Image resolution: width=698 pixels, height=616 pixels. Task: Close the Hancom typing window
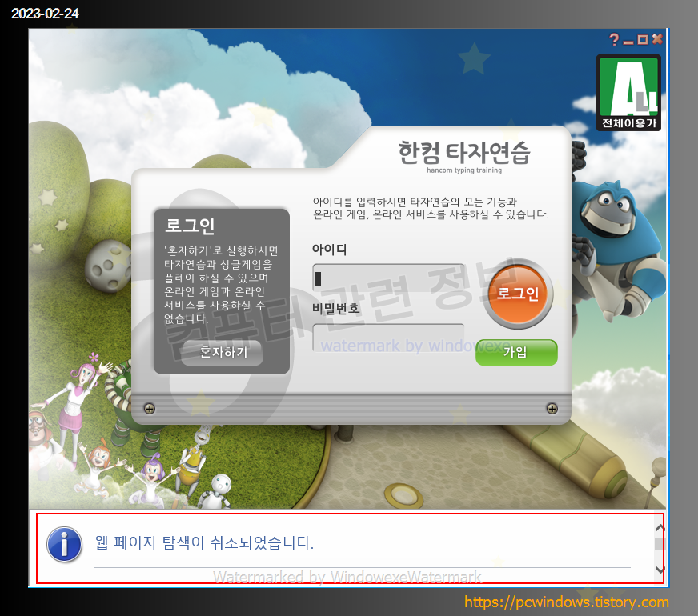pyautogui.click(x=657, y=39)
